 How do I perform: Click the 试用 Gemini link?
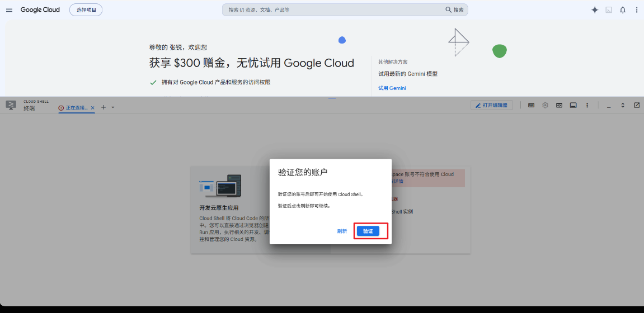point(392,88)
